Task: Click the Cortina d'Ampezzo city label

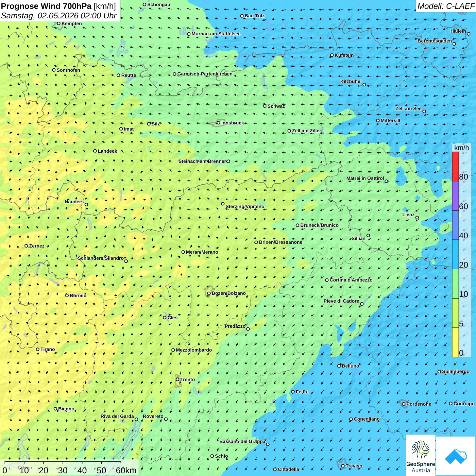Action: [351, 280]
